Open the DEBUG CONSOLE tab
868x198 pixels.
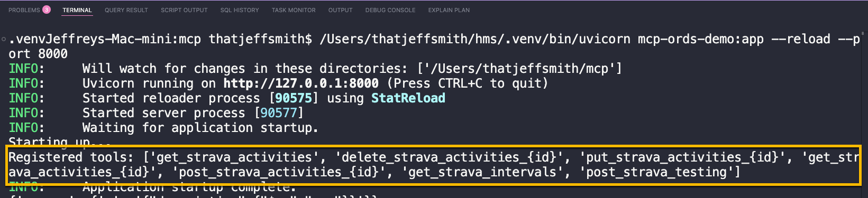pyautogui.click(x=390, y=10)
